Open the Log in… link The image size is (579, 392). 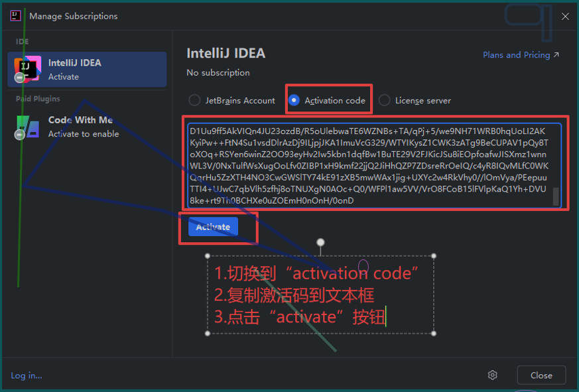click(27, 375)
